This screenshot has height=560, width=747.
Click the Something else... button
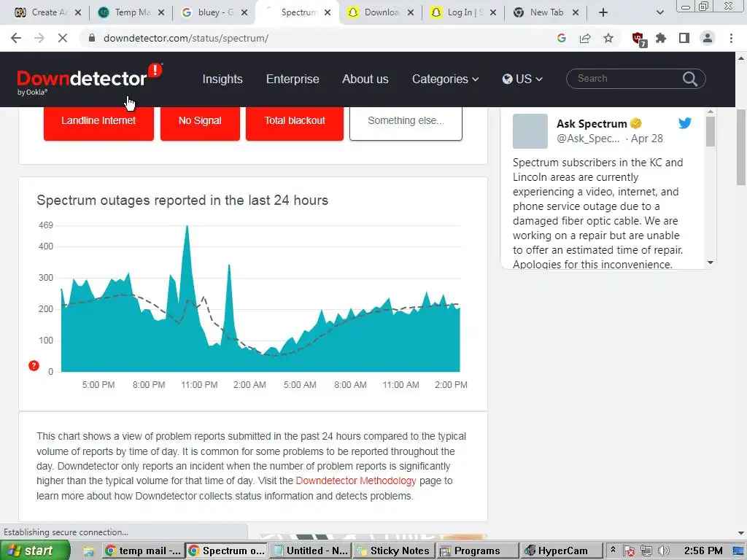pos(406,122)
